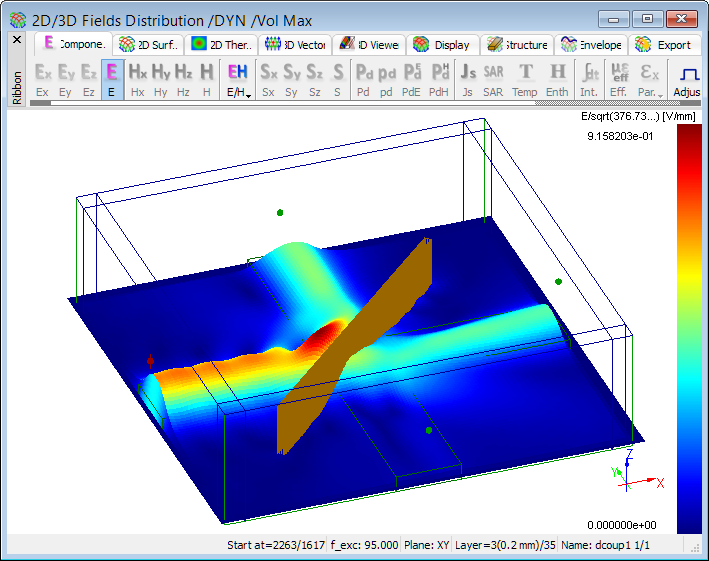
Task: Switch to the 2D Thermal tab
Action: (x=222, y=45)
